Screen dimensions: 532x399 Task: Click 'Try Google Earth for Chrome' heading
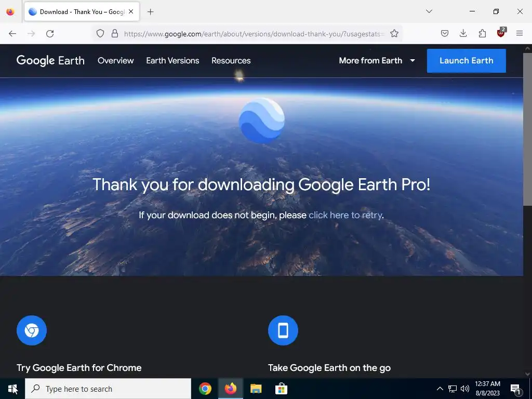coord(79,368)
